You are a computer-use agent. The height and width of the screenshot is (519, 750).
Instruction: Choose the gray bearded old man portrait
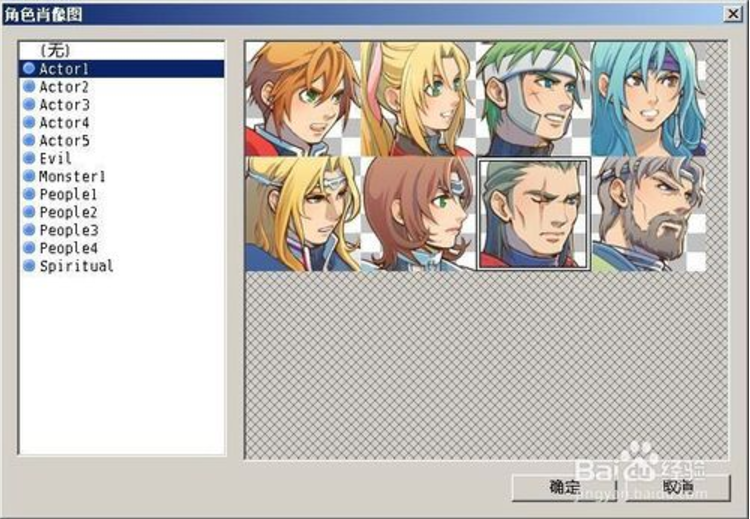649,214
